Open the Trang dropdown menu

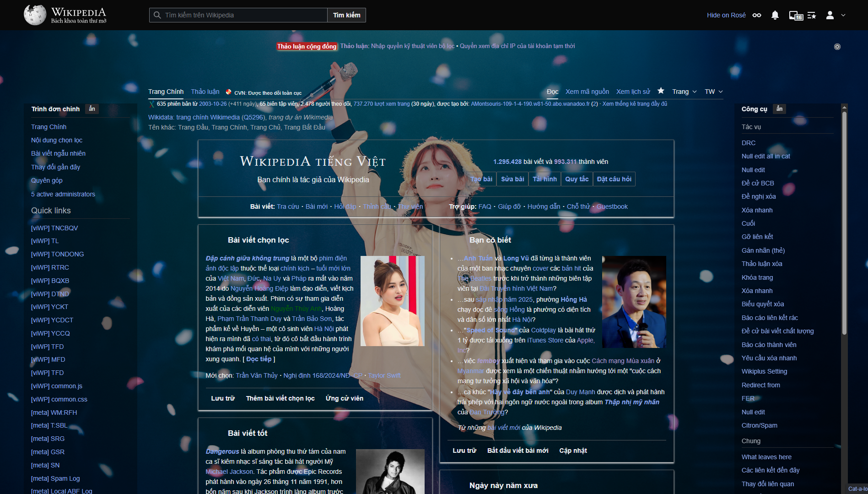685,92
